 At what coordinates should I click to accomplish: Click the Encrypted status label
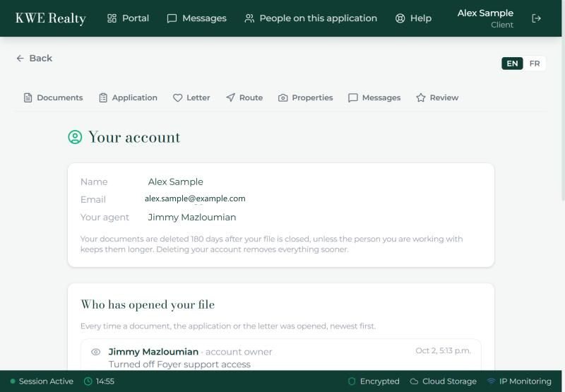tap(379, 381)
